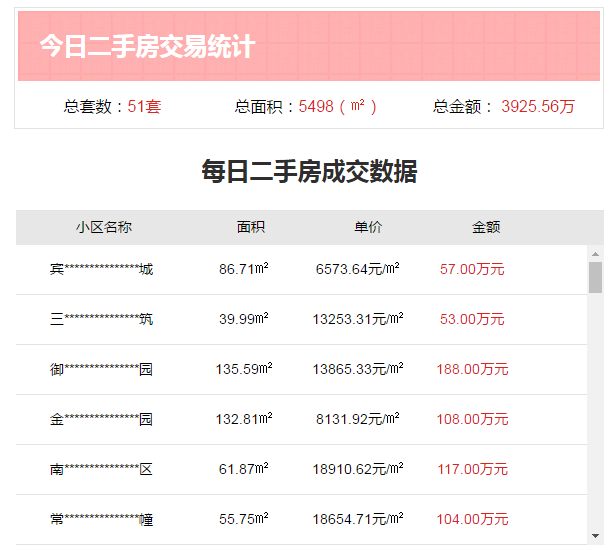Viewport: 609px width, 550px height.
Task: Click the 今日二手房交易统计 banner title
Action: (147, 46)
